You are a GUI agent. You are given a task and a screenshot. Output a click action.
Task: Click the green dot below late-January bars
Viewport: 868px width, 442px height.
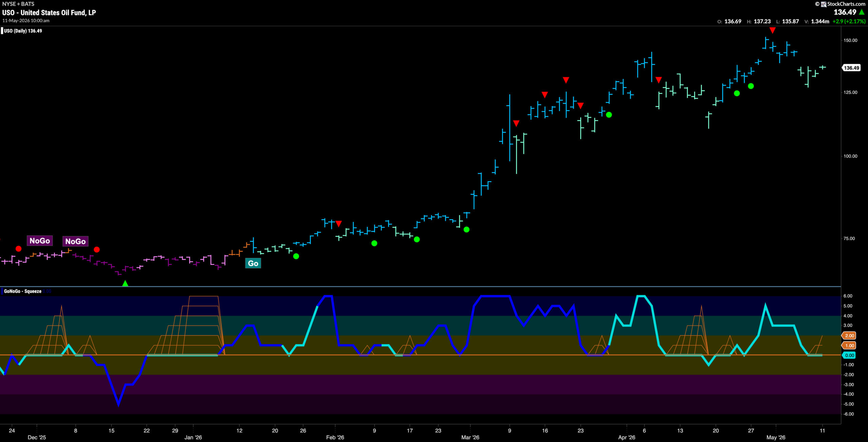[296, 256]
